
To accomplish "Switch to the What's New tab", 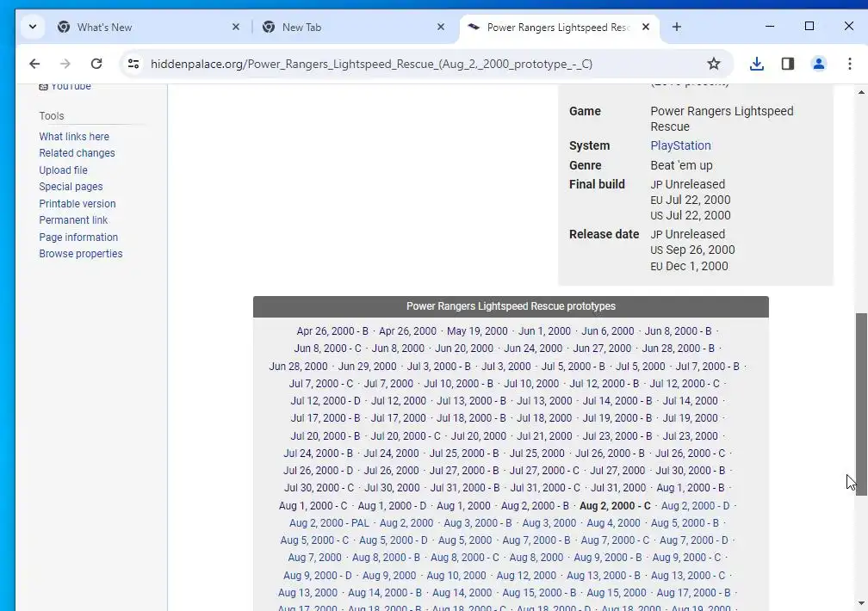I will pyautogui.click(x=148, y=28).
